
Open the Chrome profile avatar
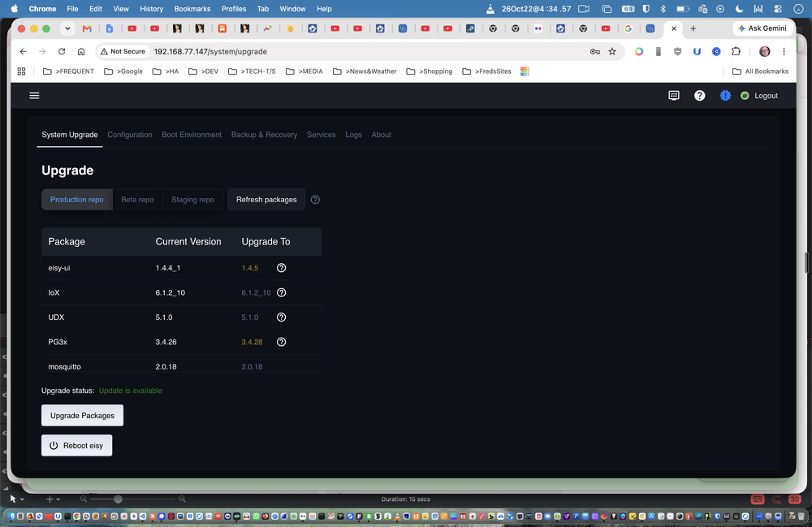click(x=764, y=51)
